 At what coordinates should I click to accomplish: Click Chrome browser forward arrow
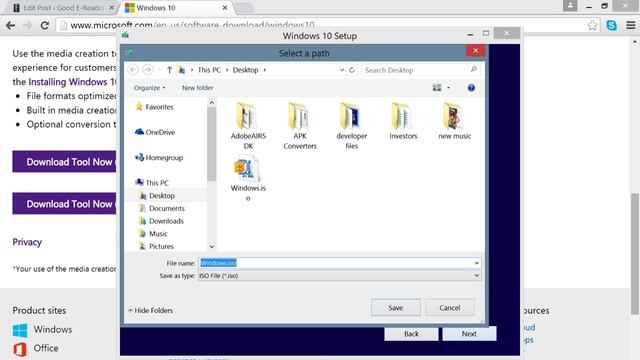[x=27, y=25]
